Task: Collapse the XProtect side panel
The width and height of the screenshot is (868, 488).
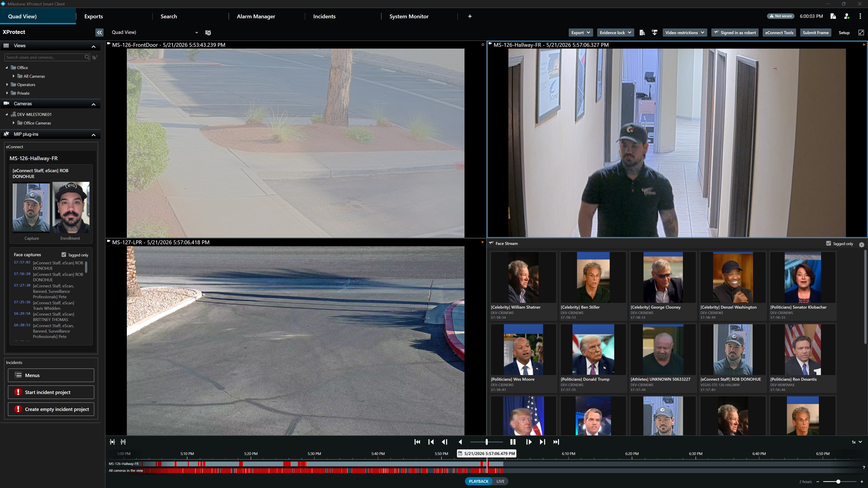Action: (99, 32)
